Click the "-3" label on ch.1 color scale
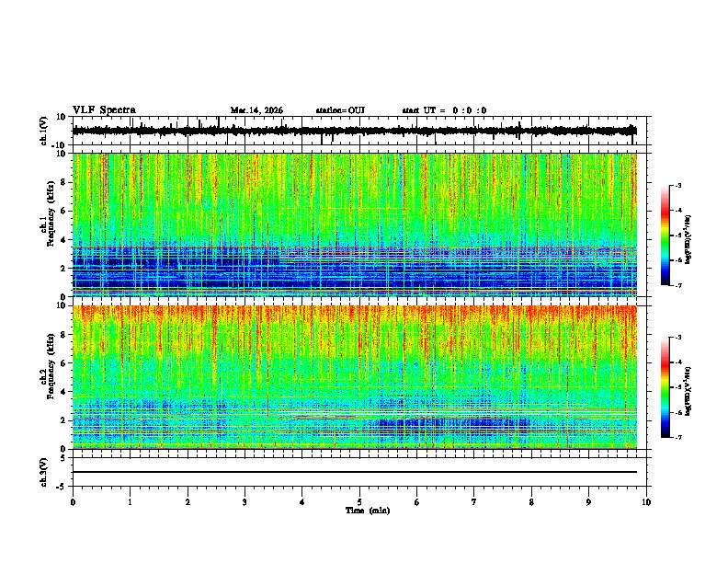Viewport: 728px width, 563px height. (678, 186)
